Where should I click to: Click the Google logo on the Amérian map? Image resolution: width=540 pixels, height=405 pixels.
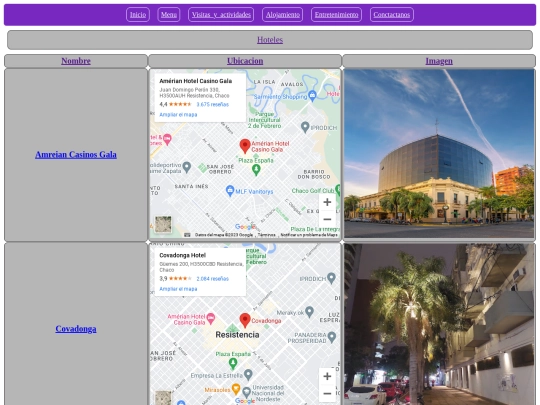coord(245,227)
